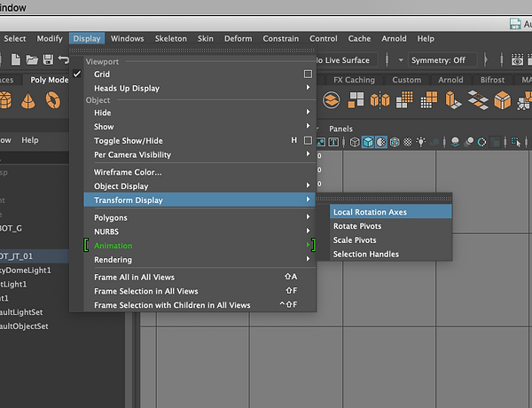
Task: Switch to the Bifrost shelf tab
Action: [492, 80]
